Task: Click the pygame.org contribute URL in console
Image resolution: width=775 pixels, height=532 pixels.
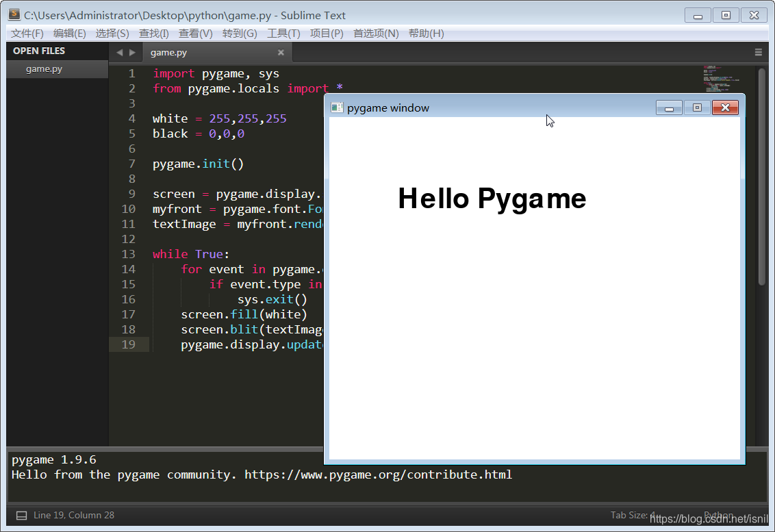Action: pos(378,474)
